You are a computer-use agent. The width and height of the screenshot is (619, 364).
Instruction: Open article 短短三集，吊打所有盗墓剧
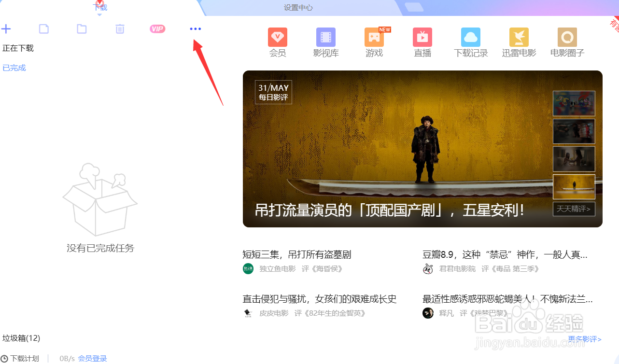coord(297,254)
